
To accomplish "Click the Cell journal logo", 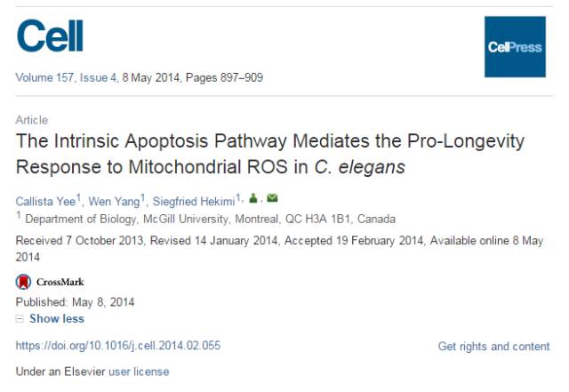I will point(50,36).
